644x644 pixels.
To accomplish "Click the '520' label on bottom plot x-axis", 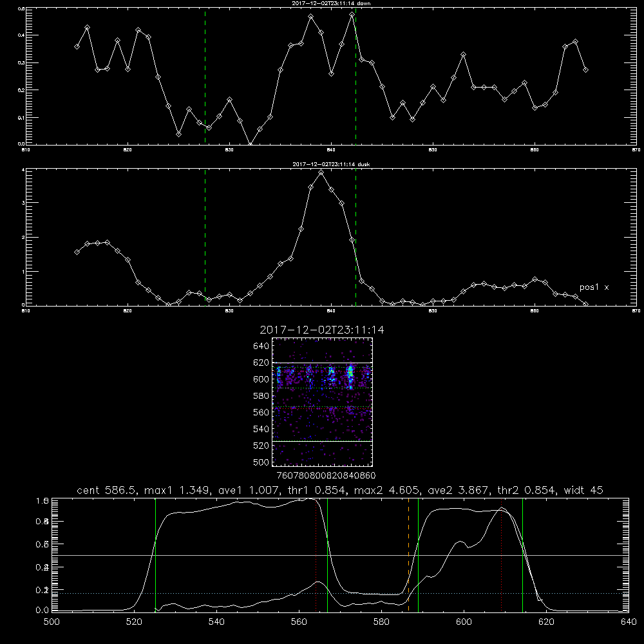I will 134,621.
